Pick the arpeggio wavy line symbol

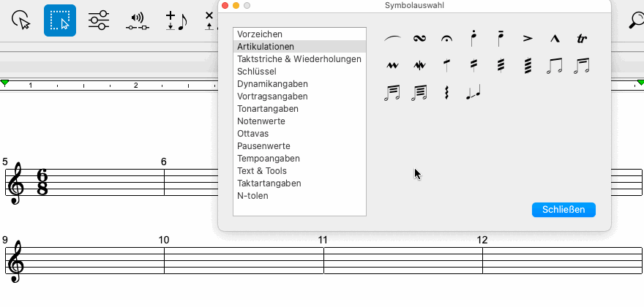click(446, 93)
